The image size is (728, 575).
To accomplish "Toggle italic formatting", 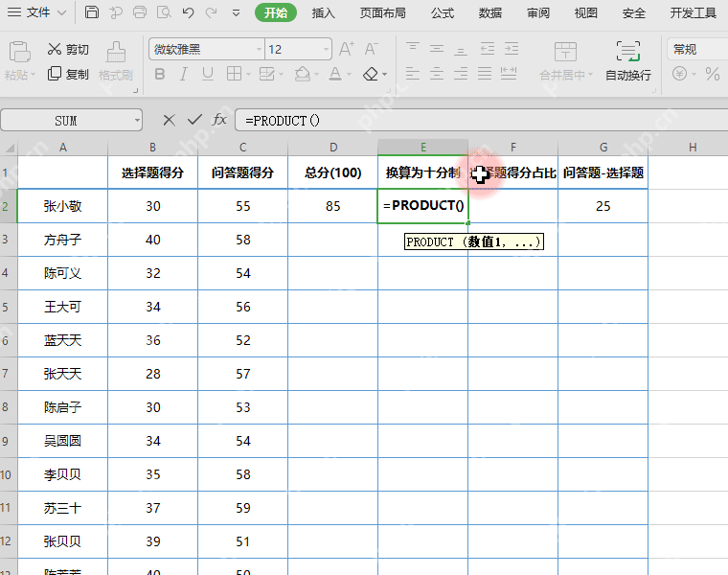I will [184, 74].
